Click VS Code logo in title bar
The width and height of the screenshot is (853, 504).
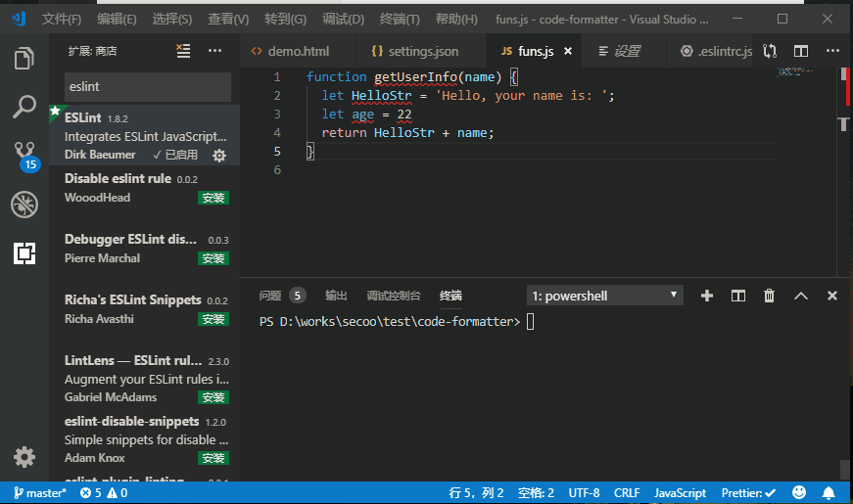19,19
